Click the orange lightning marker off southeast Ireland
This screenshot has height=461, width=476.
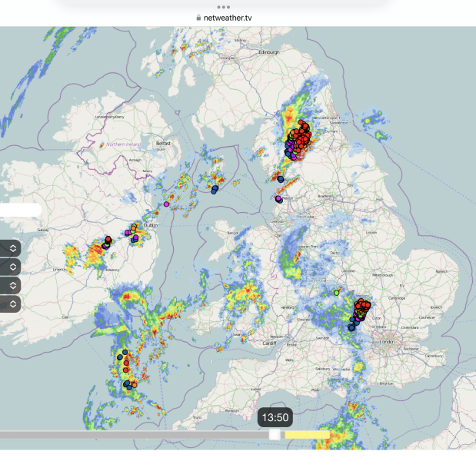pyautogui.click(x=134, y=385)
